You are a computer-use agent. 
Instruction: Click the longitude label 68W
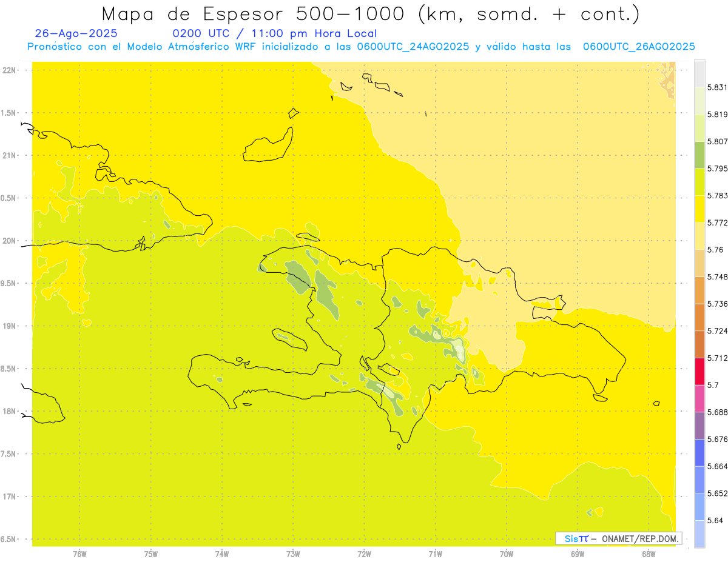click(x=649, y=554)
